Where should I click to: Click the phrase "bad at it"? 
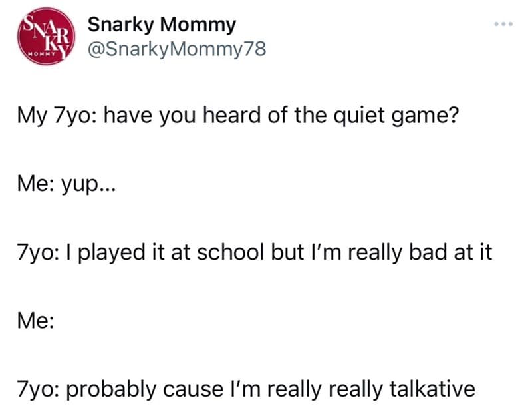445,254
